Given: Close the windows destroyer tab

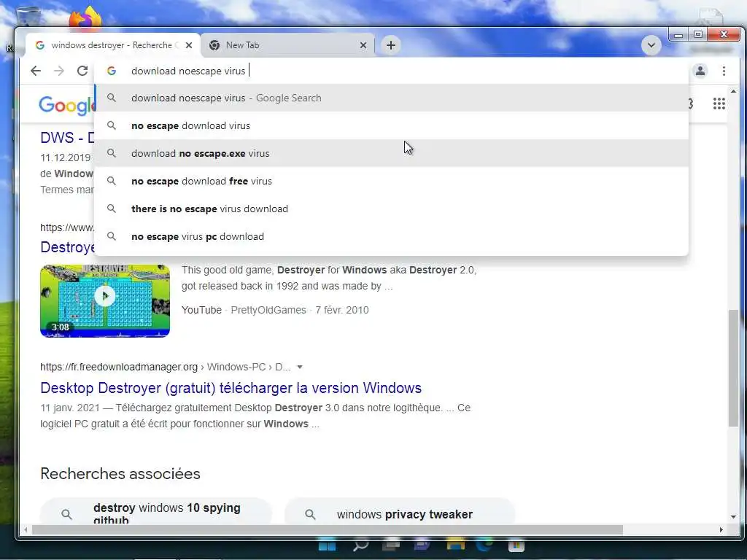Looking at the screenshot, I should coord(189,45).
